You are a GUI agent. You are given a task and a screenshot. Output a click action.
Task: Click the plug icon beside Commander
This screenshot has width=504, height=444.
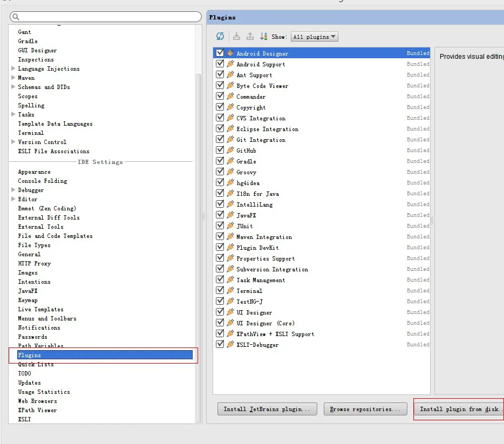[230, 97]
